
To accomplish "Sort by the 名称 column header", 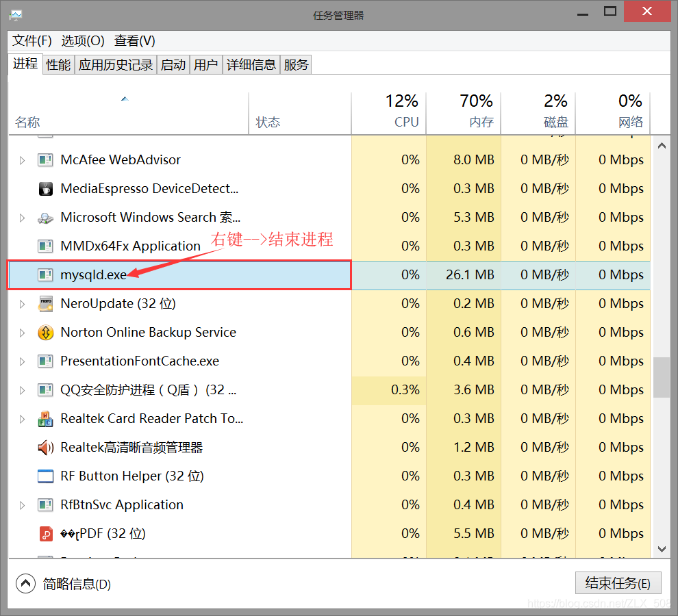I will click(129, 113).
